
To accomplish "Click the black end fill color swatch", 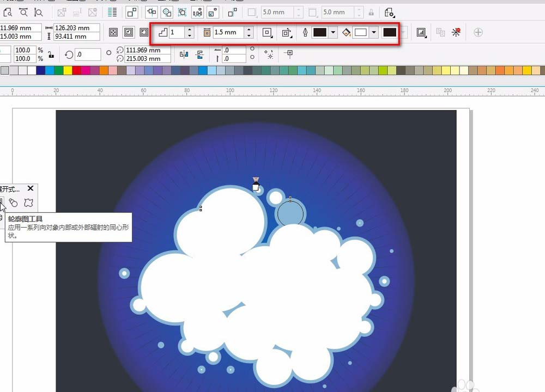I will (389, 32).
